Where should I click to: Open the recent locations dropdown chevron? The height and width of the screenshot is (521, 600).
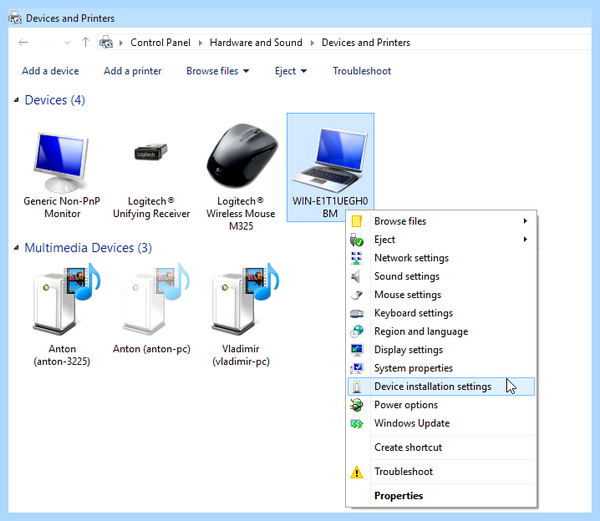tap(67, 42)
